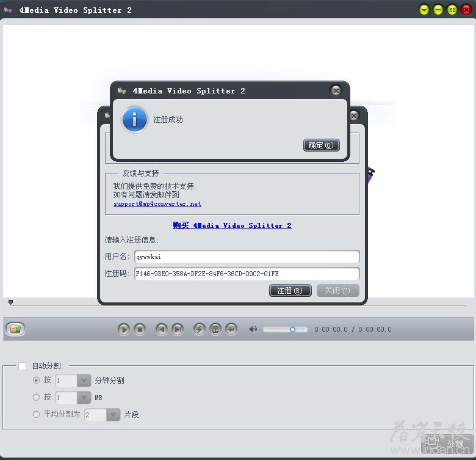Mute audio with the speaker icon

(x=253, y=329)
